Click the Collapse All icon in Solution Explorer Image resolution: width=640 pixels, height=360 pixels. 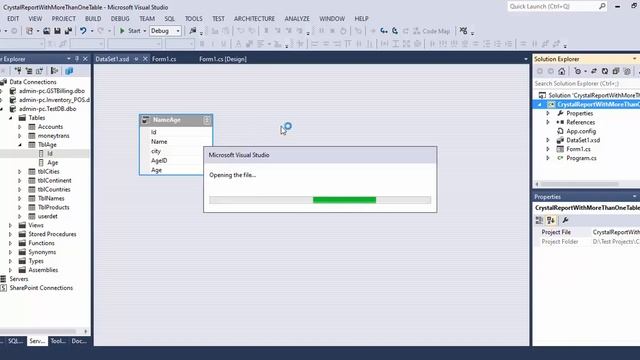pos(616,71)
